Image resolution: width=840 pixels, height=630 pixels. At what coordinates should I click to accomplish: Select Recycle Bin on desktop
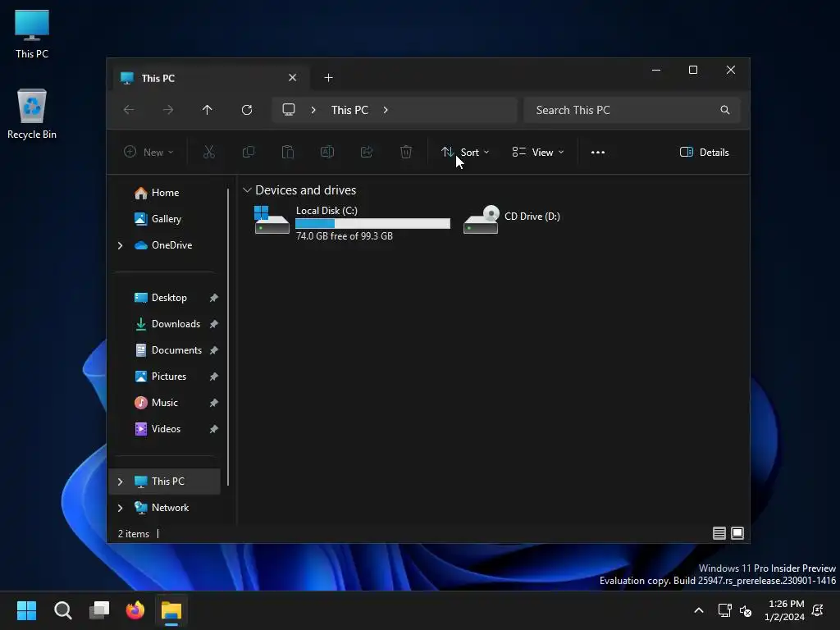click(32, 115)
